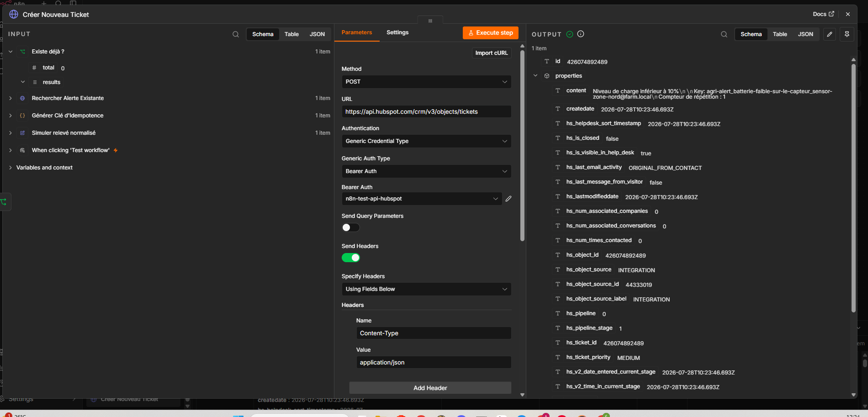Image resolution: width=868 pixels, height=417 pixels.
Task: Disable the Send Headers toggle
Action: click(351, 258)
